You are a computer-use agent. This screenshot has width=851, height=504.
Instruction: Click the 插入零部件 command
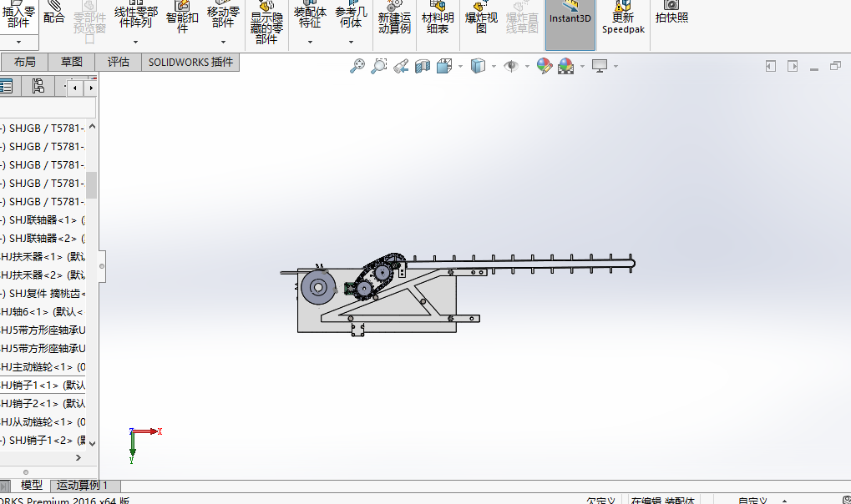[19, 17]
